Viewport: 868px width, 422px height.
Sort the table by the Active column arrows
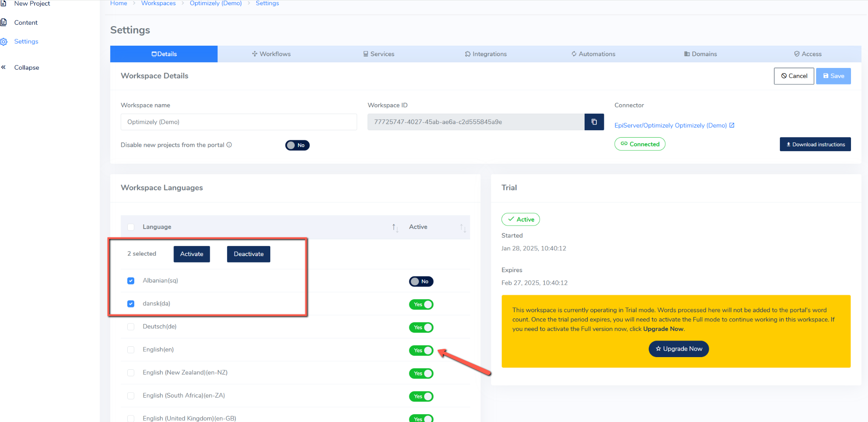pyautogui.click(x=463, y=227)
